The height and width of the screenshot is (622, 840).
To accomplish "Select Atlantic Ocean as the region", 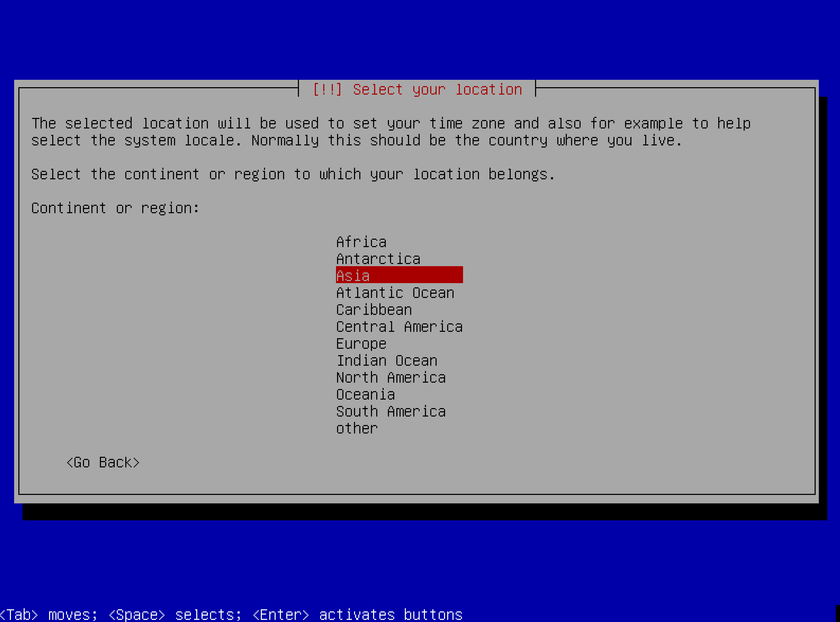I will click(x=395, y=293).
